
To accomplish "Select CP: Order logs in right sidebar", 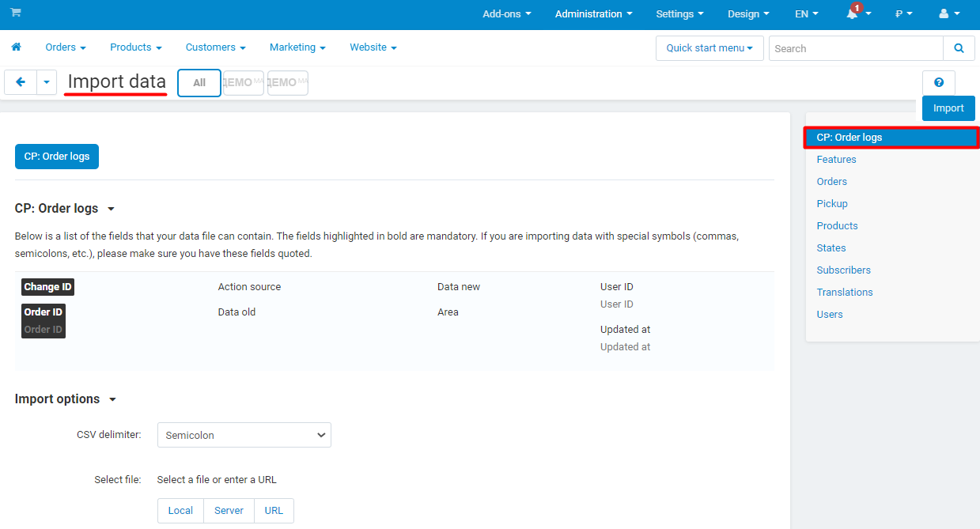I will click(892, 138).
